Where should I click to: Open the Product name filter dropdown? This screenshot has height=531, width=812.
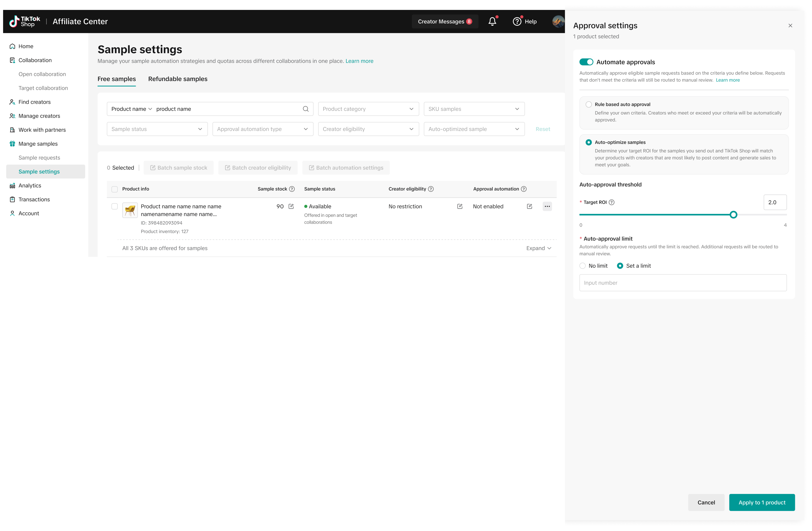(x=132, y=109)
